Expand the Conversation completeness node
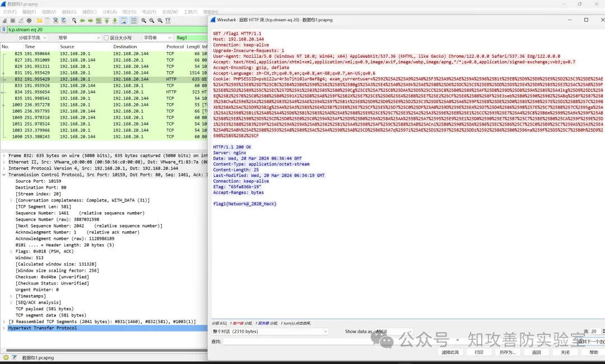Image resolution: width=605 pixels, height=364 pixels. pyautogui.click(x=11, y=200)
